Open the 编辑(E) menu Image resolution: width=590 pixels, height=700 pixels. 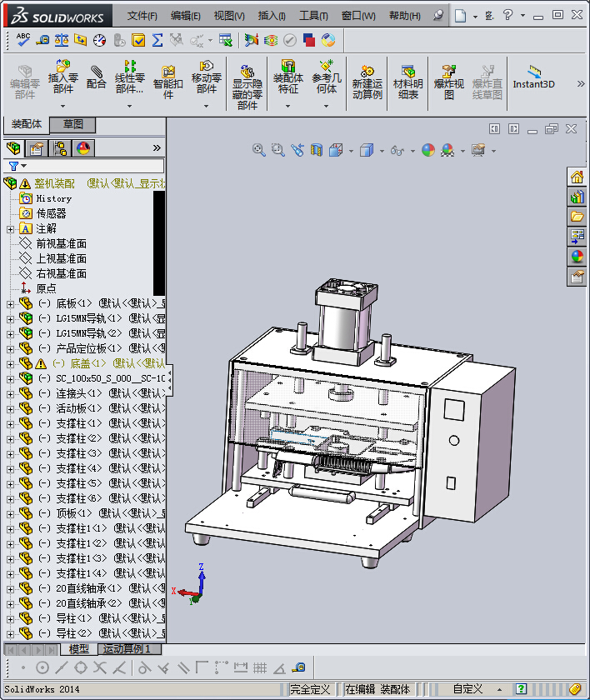pos(185,16)
